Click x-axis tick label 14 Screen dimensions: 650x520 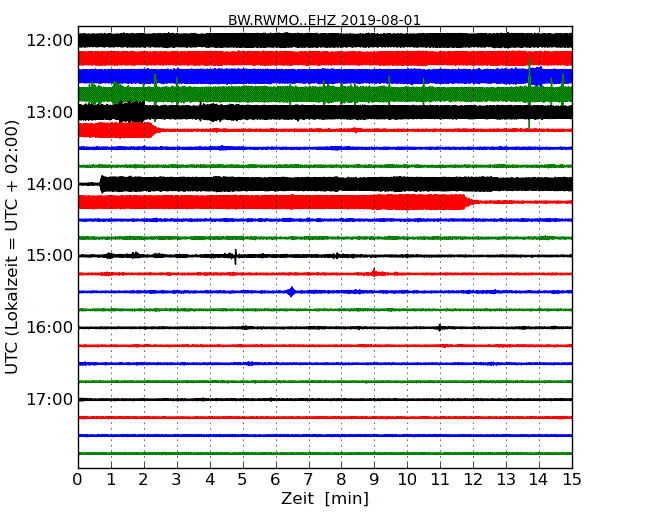(x=539, y=479)
